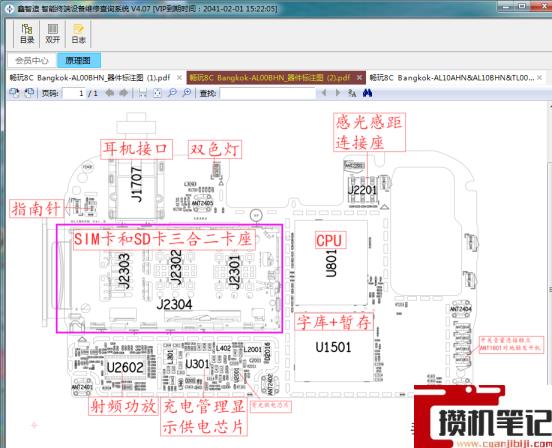Click component J1707 on the board
This screenshot has height=448, width=552.
[137, 184]
